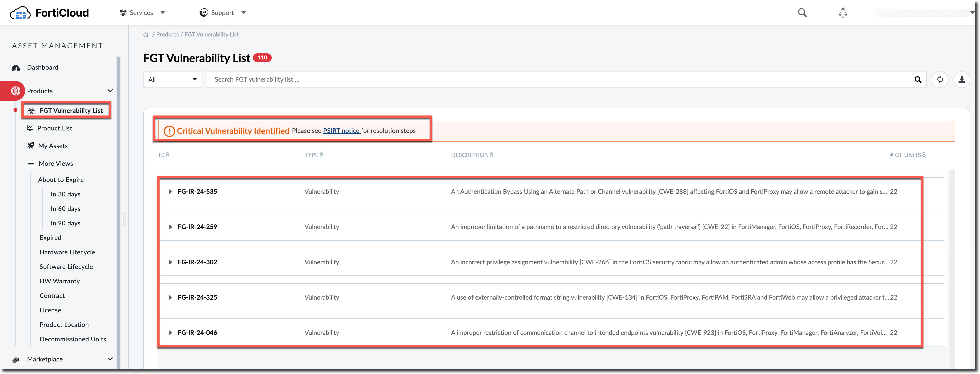Screen dimensions: 980x374
Task: Expand the FG-IR-24-046 row arrow
Action: click(170, 333)
